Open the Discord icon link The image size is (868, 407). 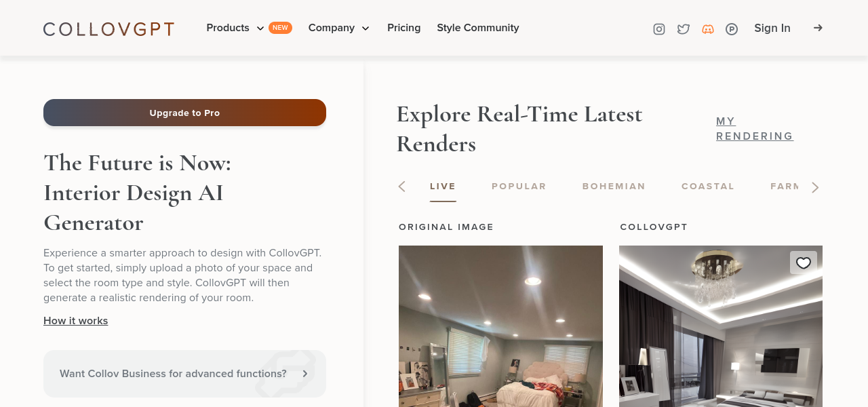(708, 29)
